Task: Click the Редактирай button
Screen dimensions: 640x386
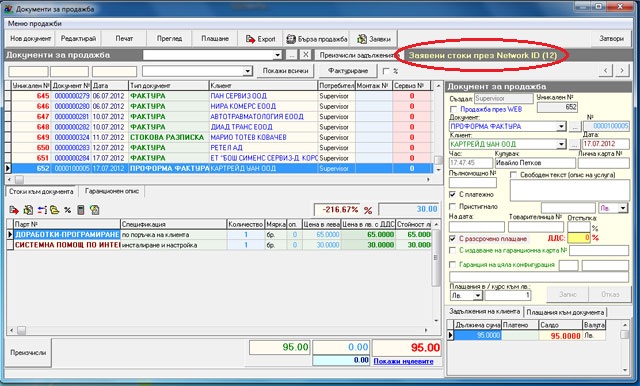Action: point(78,39)
